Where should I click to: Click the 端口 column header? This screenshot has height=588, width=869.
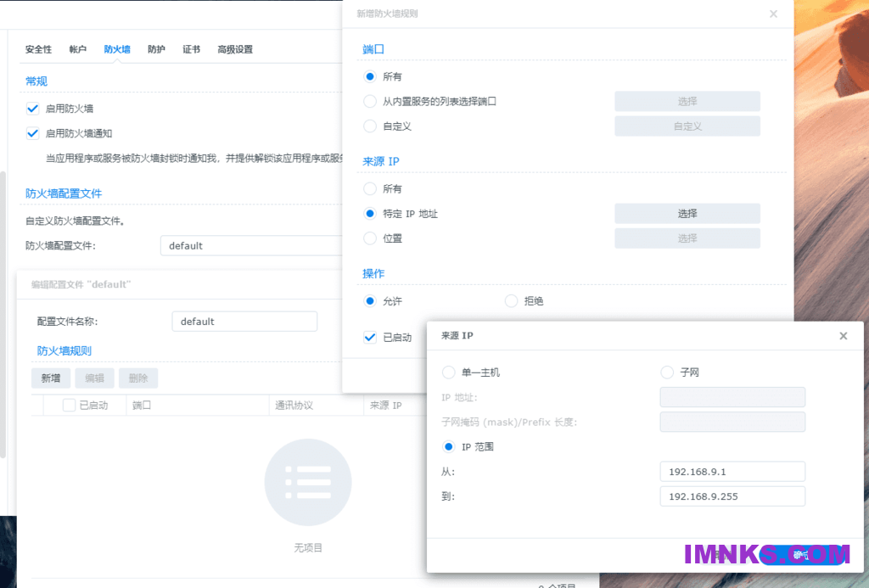(198, 405)
